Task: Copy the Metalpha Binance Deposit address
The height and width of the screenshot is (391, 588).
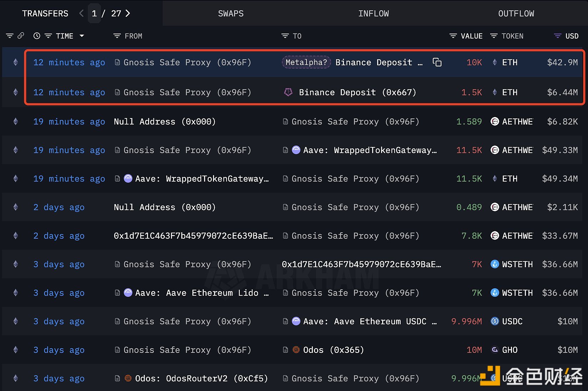Action: pyautogui.click(x=437, y=62)
